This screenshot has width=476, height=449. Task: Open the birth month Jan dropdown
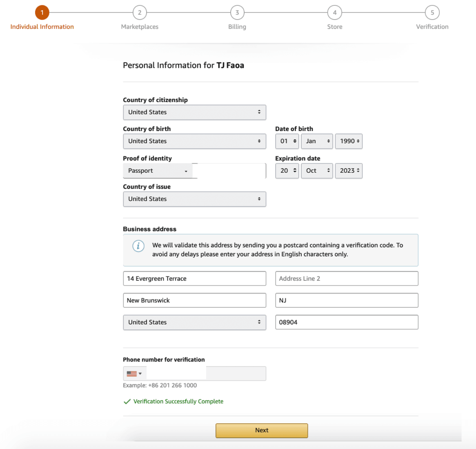coord(317,141)
